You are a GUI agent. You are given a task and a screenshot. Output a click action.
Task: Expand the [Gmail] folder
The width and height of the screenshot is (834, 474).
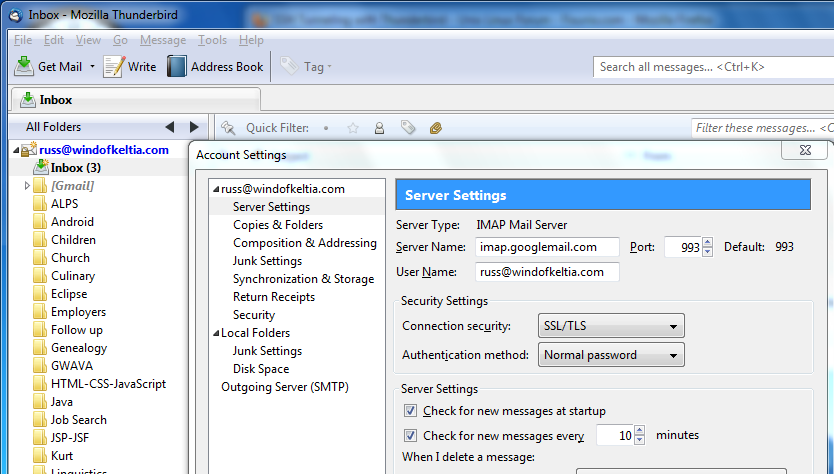click(27, 186)
